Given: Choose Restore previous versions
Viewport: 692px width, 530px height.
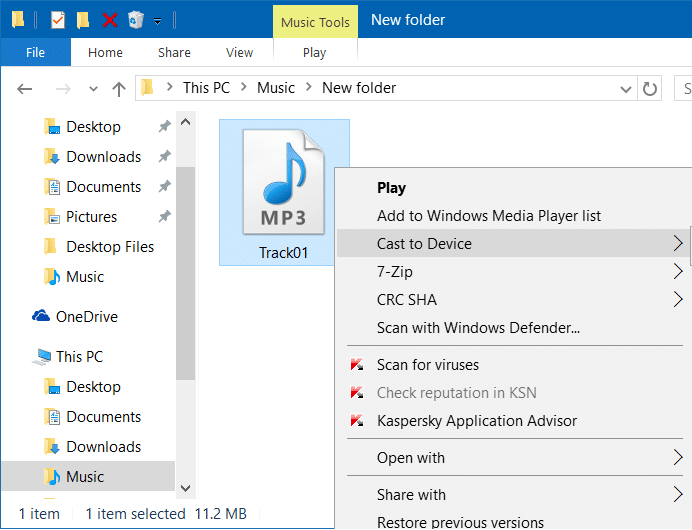Looking at the screenshot, I should pyautogui.click(x=514, y=522).
